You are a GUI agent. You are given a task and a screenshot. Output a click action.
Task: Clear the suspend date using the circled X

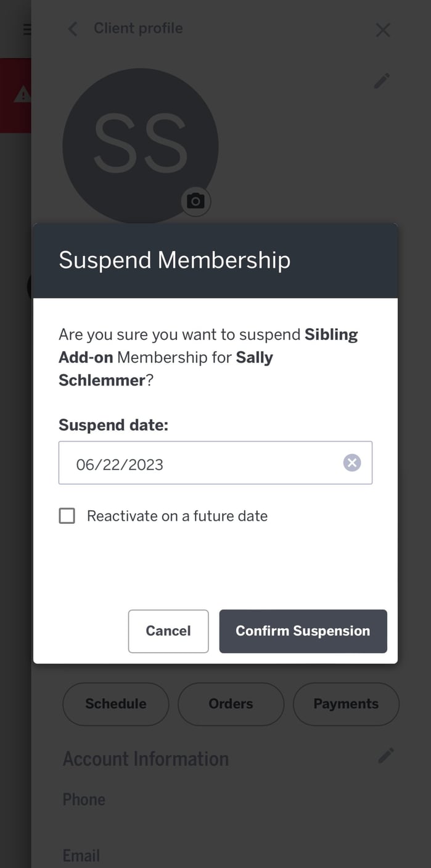point(351,463)
